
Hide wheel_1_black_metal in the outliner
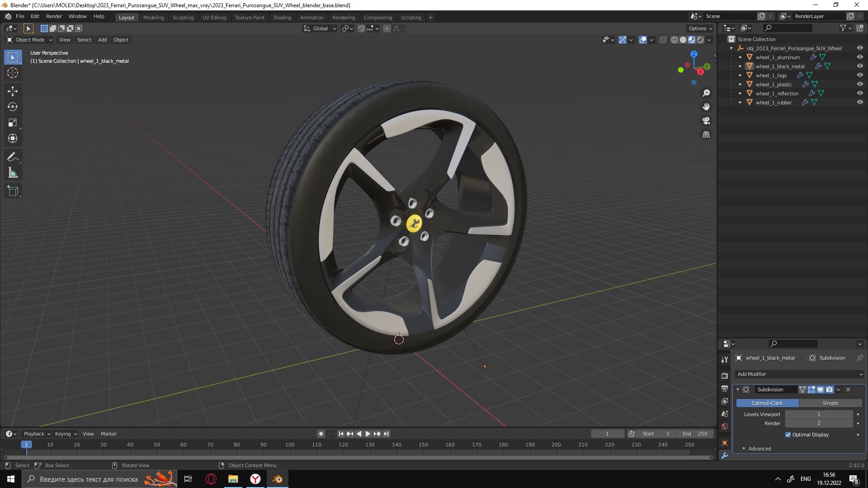tap(860, 66)
